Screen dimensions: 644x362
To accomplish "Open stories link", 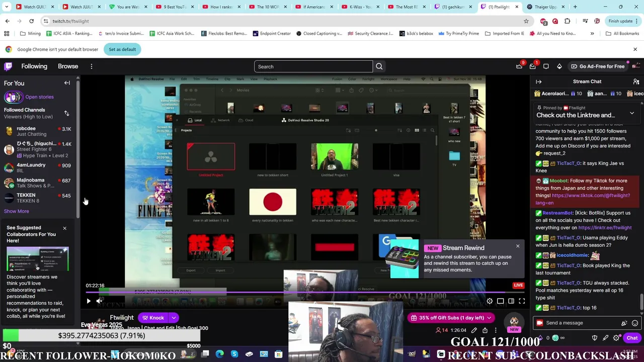I will pyautogui.click(x=39, y=97).
